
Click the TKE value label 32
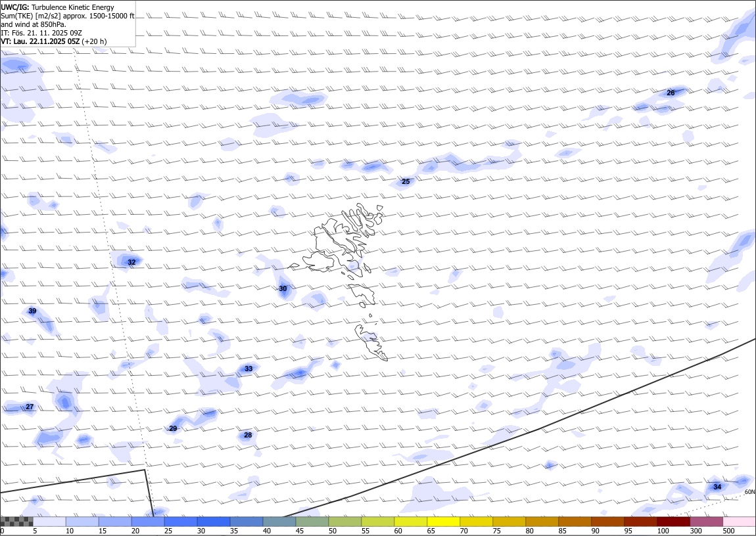point(131,262)
